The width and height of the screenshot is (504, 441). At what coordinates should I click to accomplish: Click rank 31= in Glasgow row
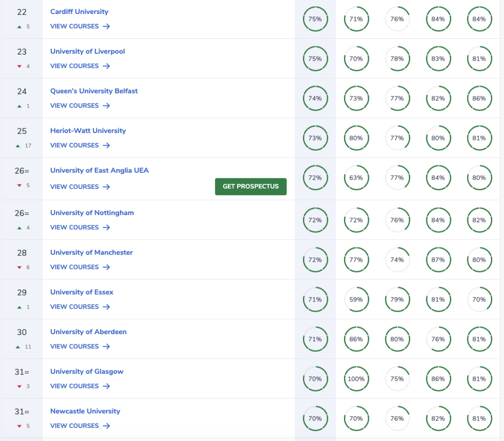tap(22, 372)
